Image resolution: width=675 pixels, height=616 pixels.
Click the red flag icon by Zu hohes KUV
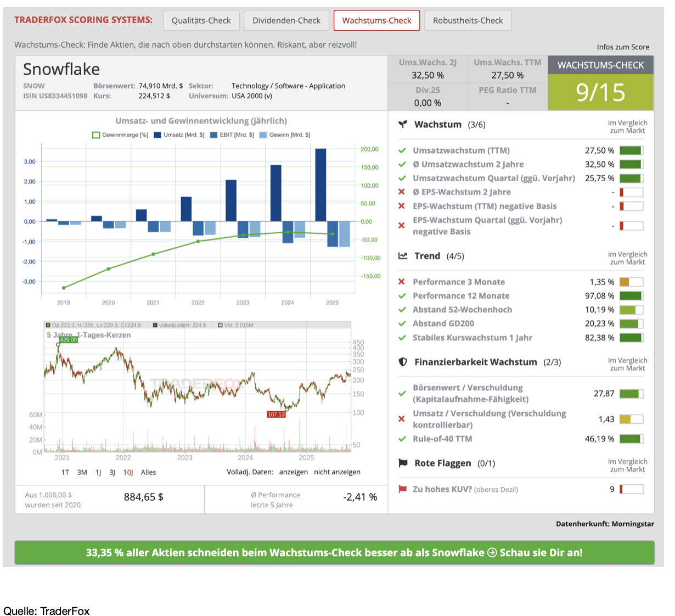coord(402,489)
